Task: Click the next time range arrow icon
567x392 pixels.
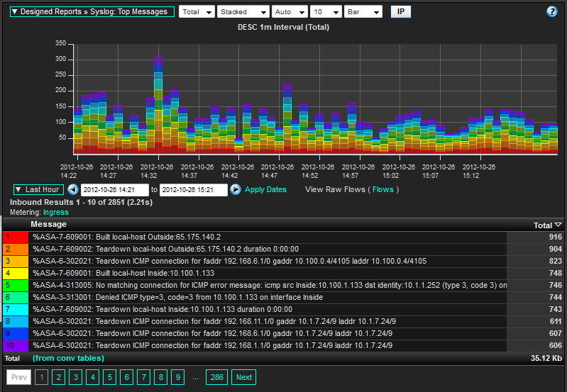Action: [234, 190]
